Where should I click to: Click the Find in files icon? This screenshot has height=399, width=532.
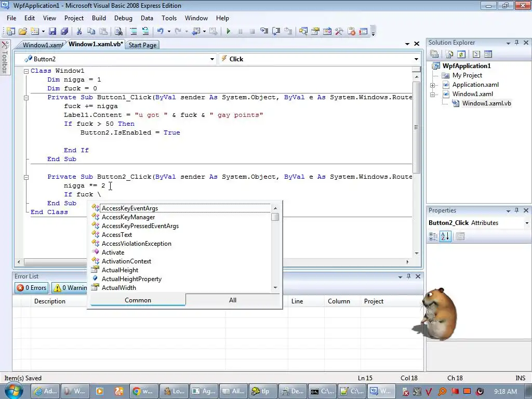point(118,31)
